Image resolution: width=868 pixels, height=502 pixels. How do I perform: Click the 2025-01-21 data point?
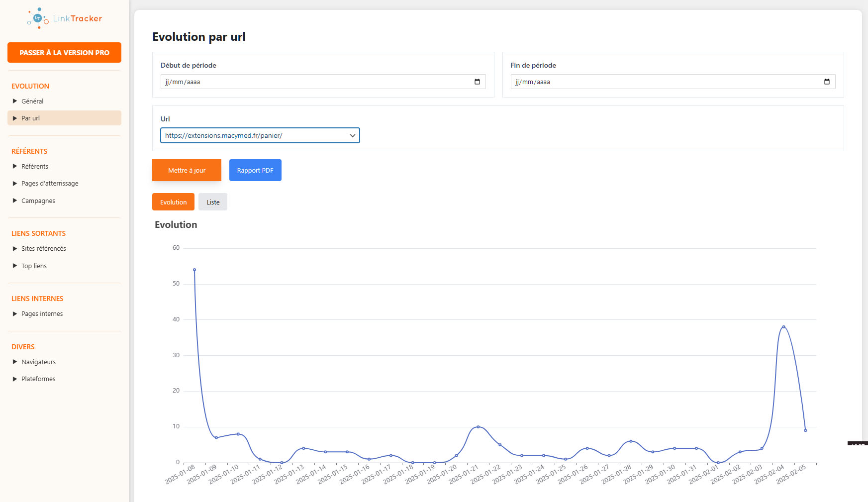pos(478,427)
